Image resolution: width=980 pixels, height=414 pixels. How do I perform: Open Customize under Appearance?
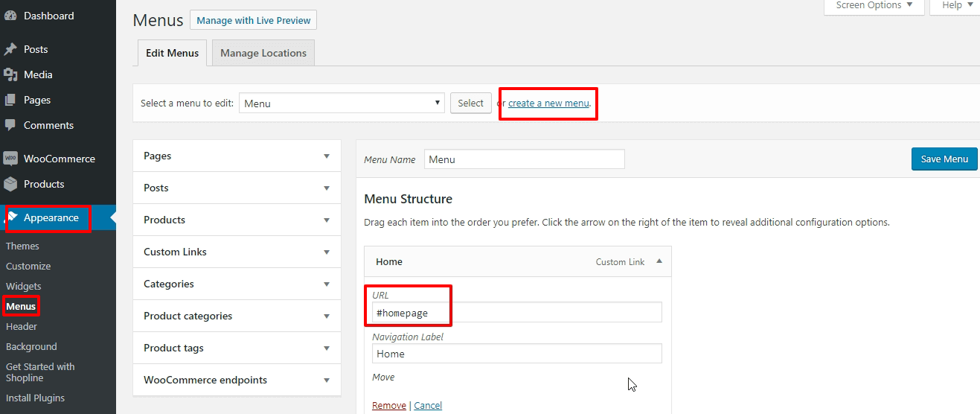pyautogui.click(x=28, y=266)
